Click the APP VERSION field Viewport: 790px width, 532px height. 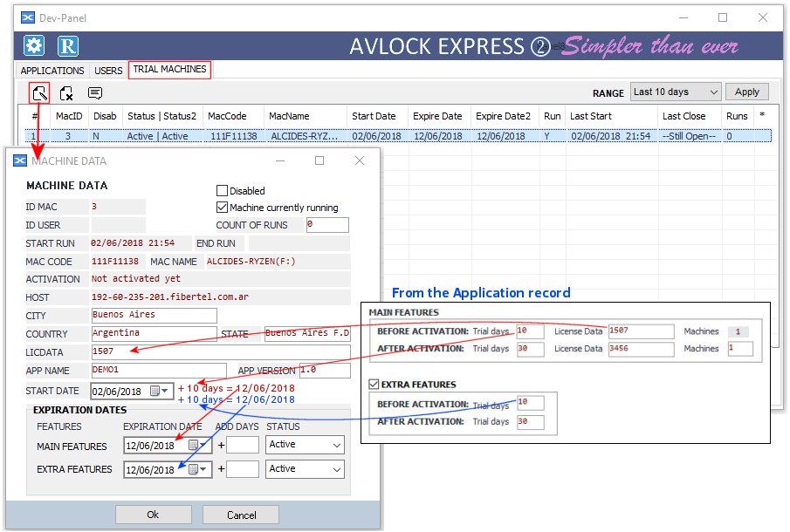click(x=325, y=371)
